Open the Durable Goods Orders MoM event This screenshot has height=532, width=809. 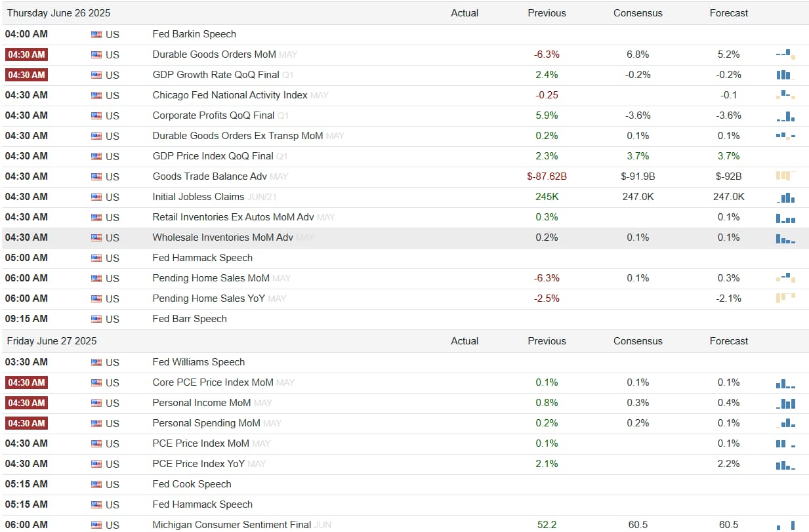click(x=215, y=54)
